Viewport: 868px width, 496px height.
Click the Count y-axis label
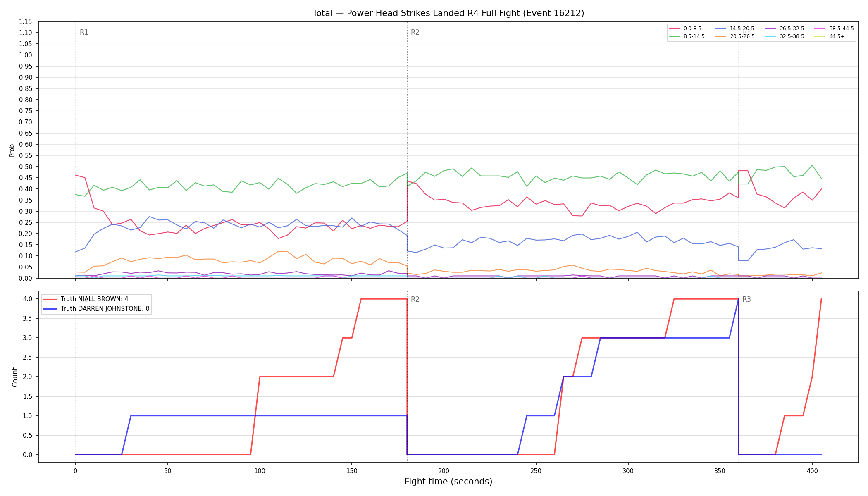point(15,377)
